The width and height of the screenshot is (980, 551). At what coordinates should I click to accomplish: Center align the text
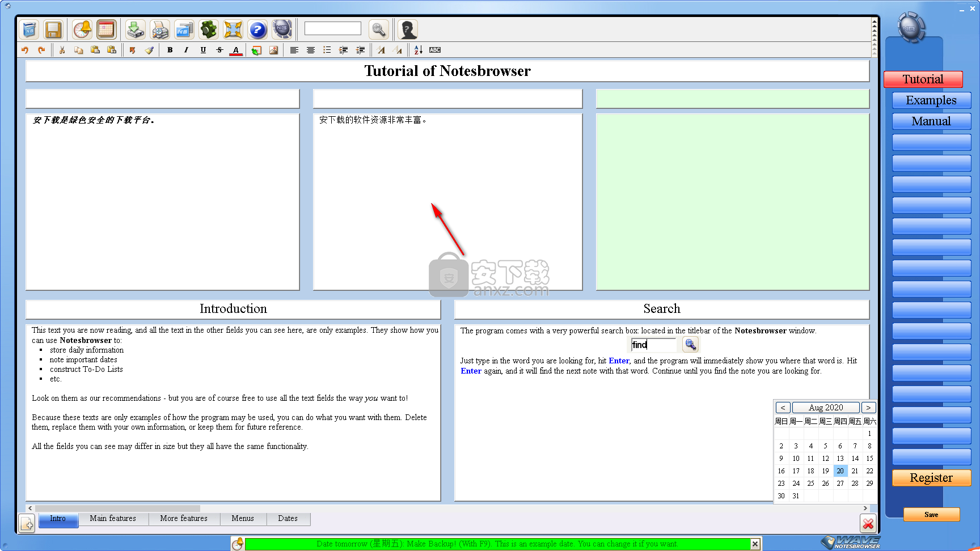pyautogui.click(x=311, y=50)
